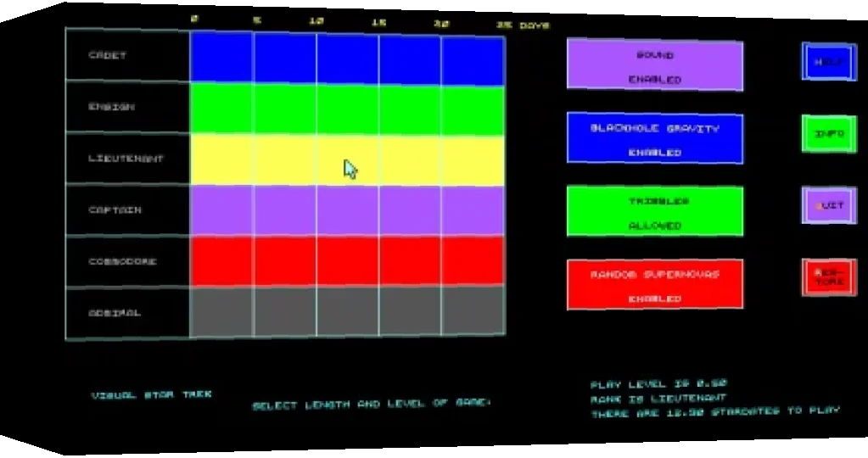Toggle Blackhole Gravity Enabled setting

pos(655,138)
